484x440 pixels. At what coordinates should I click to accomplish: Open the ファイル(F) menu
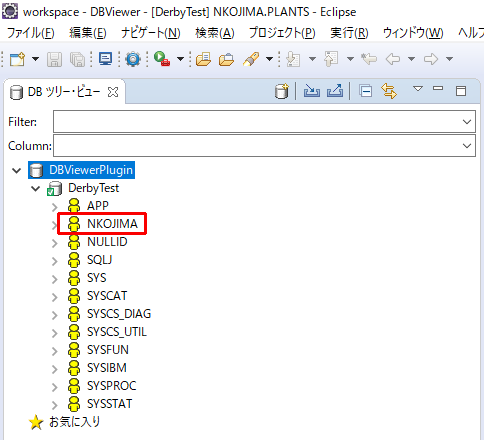coord(30,33)
